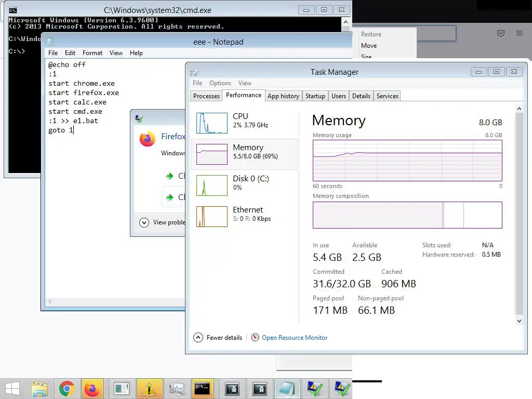Click the '@echo off' line in Notepad
Screen dimensions: 532x399
67,65
